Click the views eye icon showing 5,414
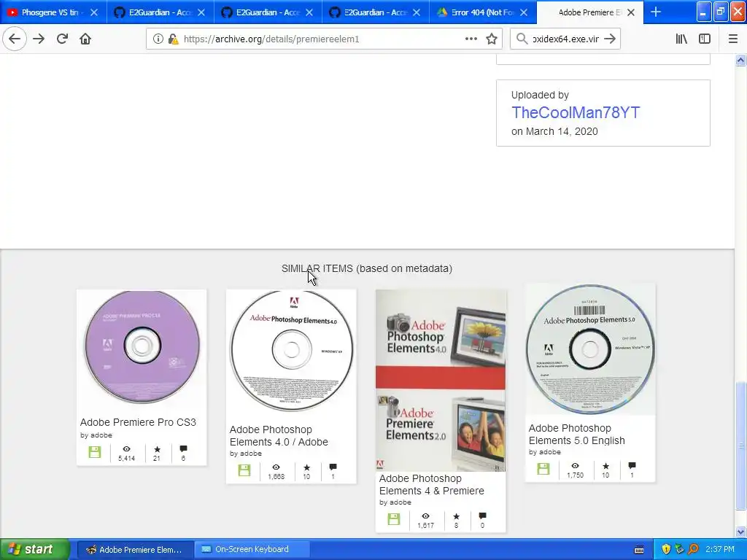 [x=126, y=449]
